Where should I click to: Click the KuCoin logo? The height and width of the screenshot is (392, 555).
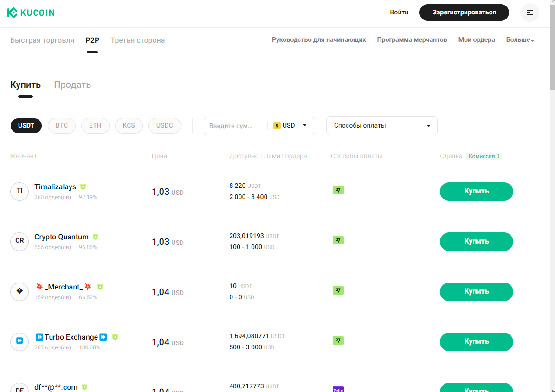coord(31,13)
